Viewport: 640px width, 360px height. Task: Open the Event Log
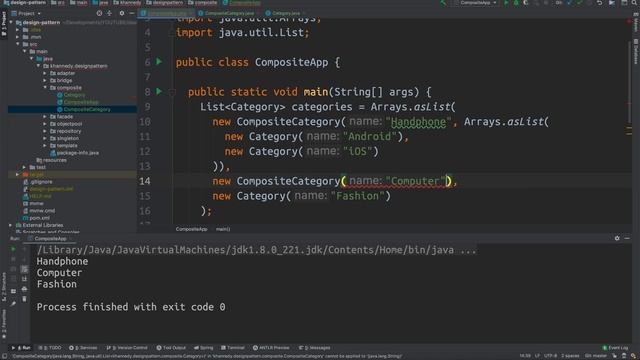pyautogui.click(x=616, y=348)
